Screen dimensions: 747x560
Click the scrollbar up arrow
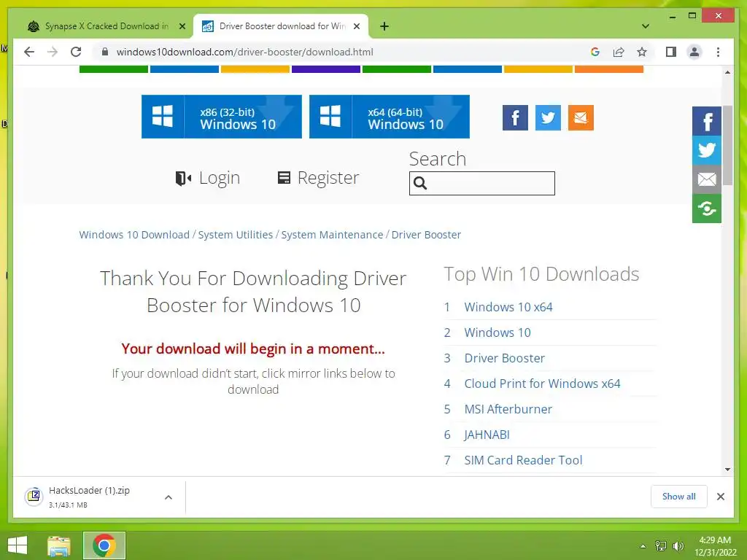727,72
